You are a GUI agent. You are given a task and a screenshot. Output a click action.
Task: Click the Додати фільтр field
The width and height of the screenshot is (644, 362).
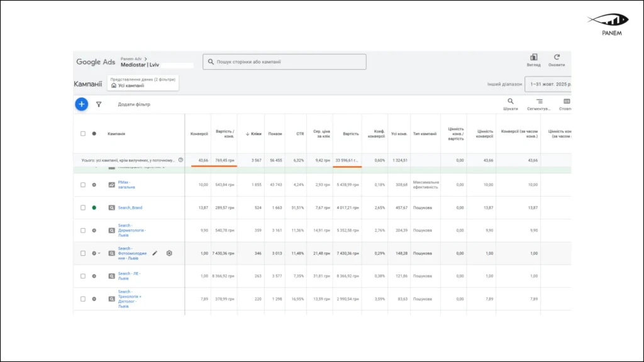(x=134, y=104)
